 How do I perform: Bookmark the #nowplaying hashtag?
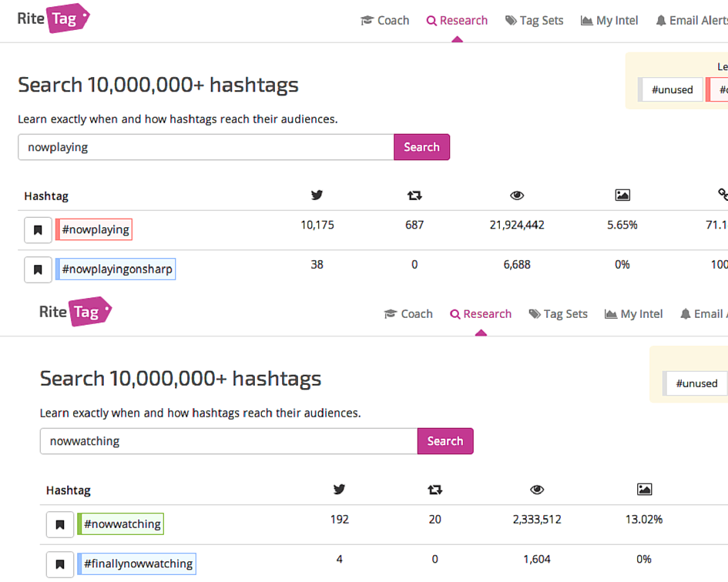(x=38, y=229)
